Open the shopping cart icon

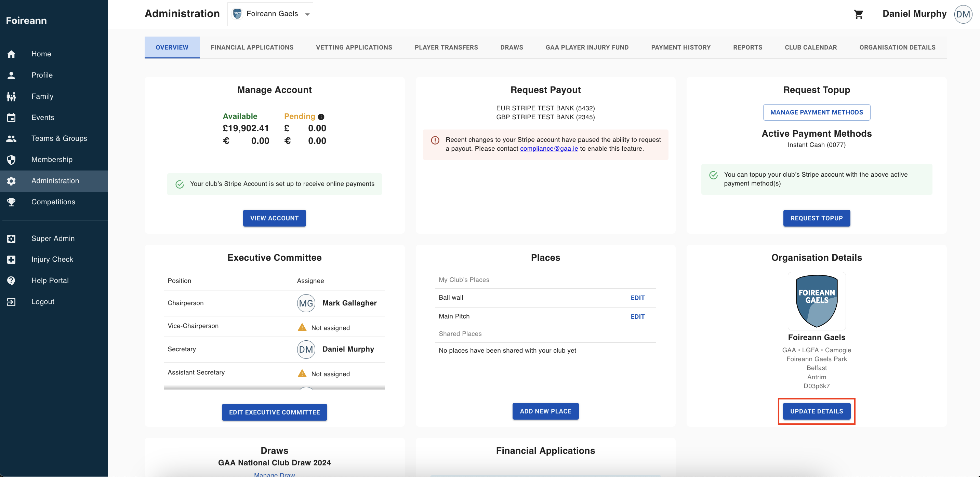click(x=858, y=14)
